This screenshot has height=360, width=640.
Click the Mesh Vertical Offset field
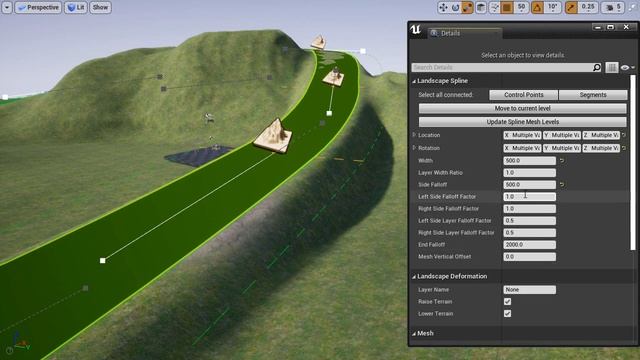tap(529, 257)
